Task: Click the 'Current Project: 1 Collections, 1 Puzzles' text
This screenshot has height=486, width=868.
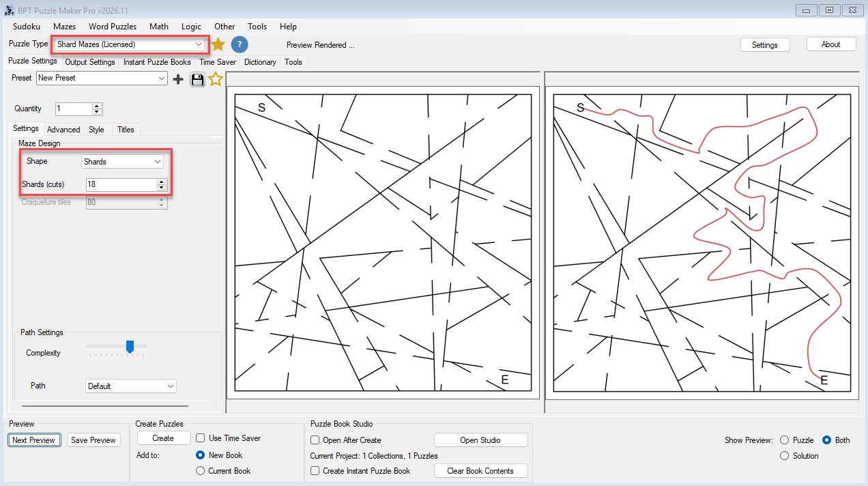Action: click(374, 456)
